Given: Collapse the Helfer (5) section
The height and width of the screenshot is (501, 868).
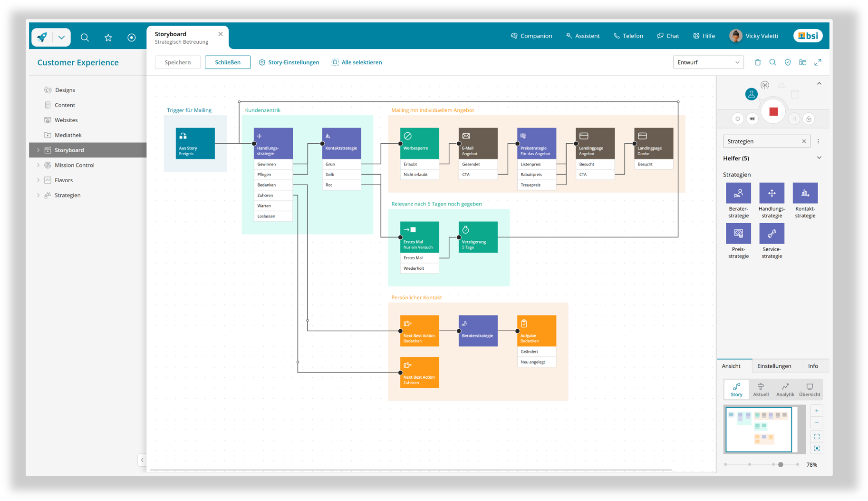Looking at the screenshot, I should (x=819, y=158).
